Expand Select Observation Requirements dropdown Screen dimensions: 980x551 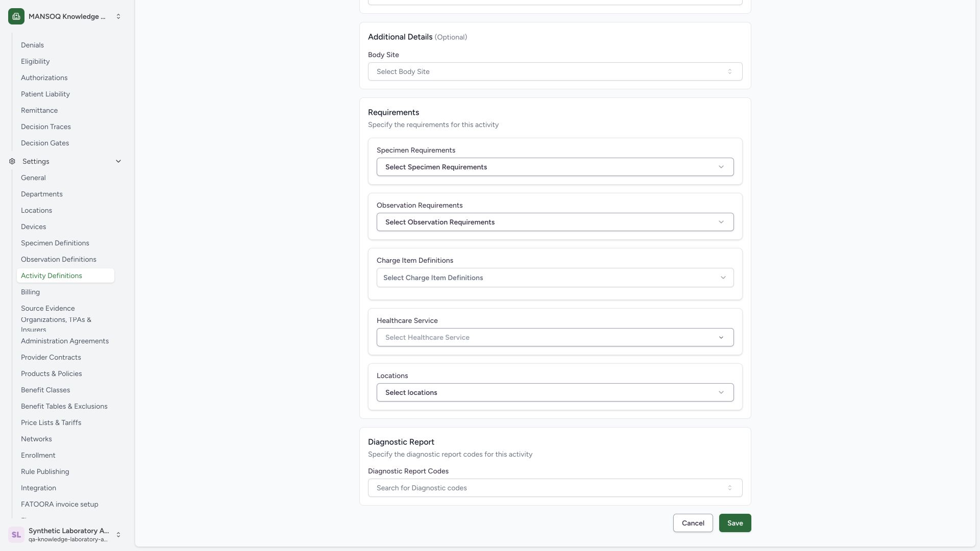pyautogui.click(x=555, y=222)
